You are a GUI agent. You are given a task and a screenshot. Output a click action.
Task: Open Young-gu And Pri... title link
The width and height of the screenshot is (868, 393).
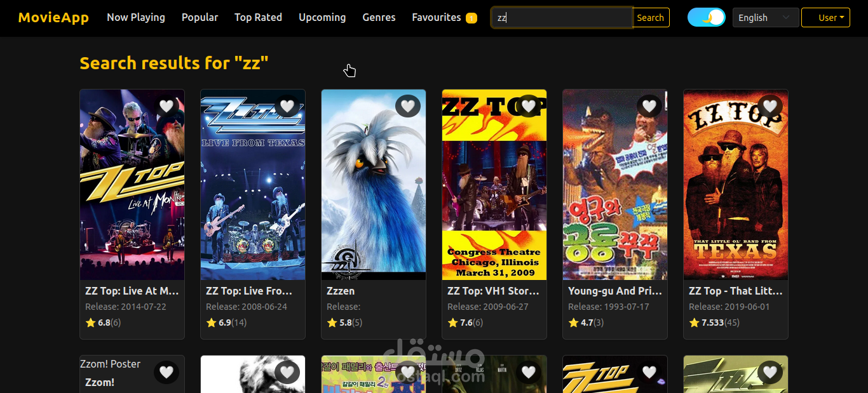pos(615,291)
